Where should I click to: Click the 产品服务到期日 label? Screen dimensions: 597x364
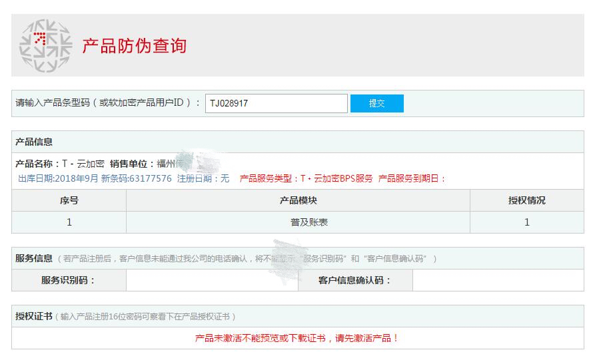click(412, 178)
